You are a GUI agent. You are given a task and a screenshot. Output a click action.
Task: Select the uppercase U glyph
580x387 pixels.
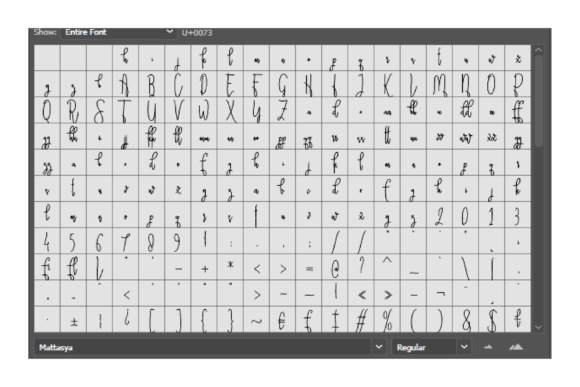152,111
